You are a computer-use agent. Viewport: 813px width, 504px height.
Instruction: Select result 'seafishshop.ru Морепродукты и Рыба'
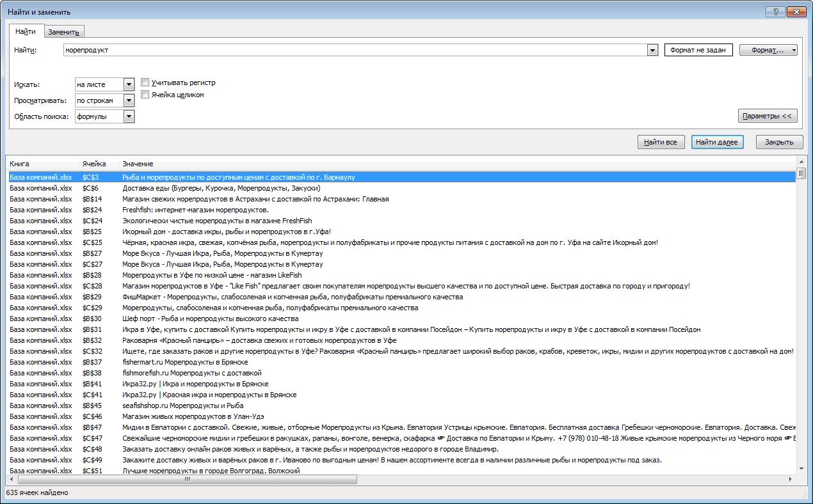(x=401, y=406)
